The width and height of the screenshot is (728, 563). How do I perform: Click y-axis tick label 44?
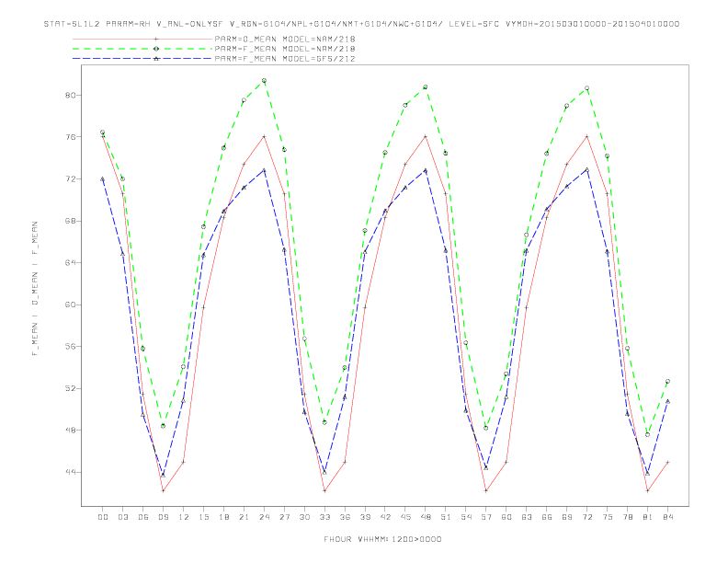tap(70, 473)
